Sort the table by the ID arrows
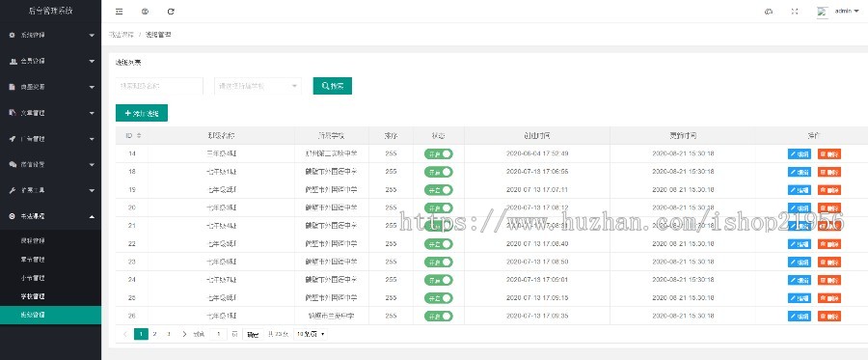The height and width of the screenshot is (360, 868). tap(139, 136)
